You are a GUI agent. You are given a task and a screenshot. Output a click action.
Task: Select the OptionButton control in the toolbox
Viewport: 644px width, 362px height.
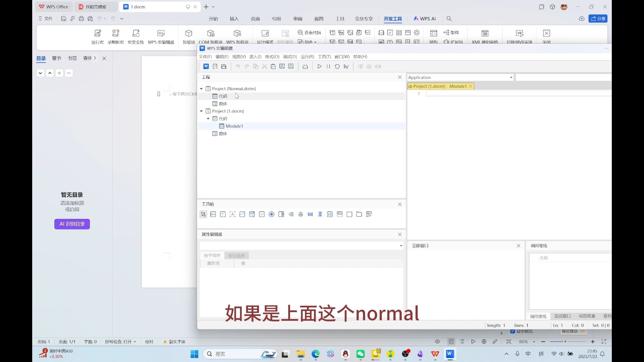point(272,215)
